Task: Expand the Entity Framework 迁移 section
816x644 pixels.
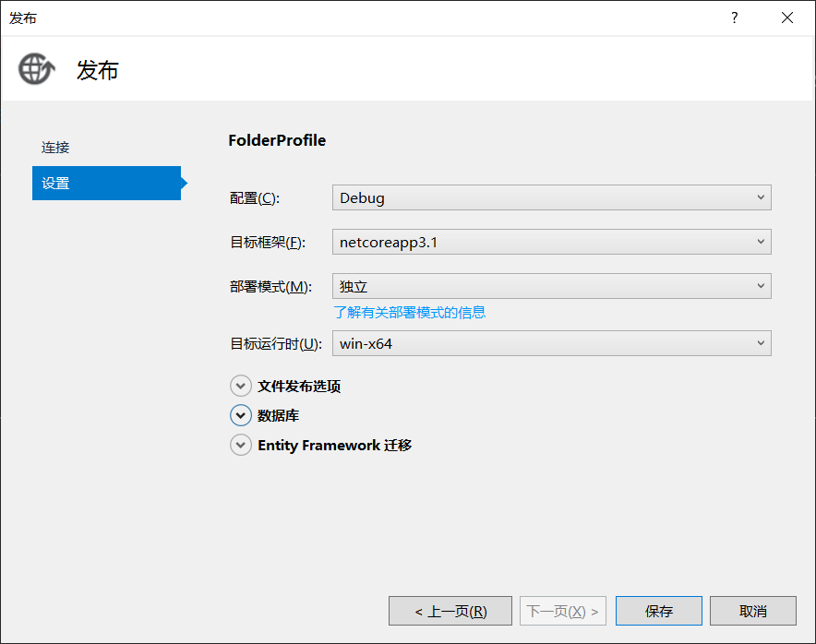Action: coord(240,446)
